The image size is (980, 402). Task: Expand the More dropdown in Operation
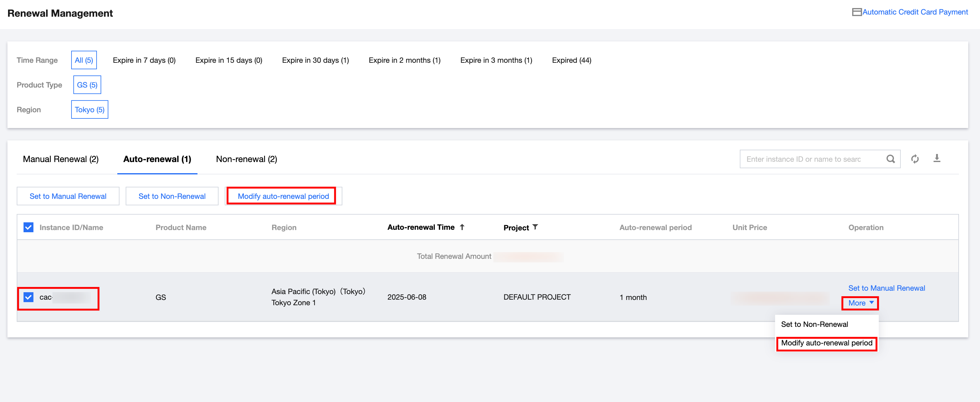coord(861,303)
